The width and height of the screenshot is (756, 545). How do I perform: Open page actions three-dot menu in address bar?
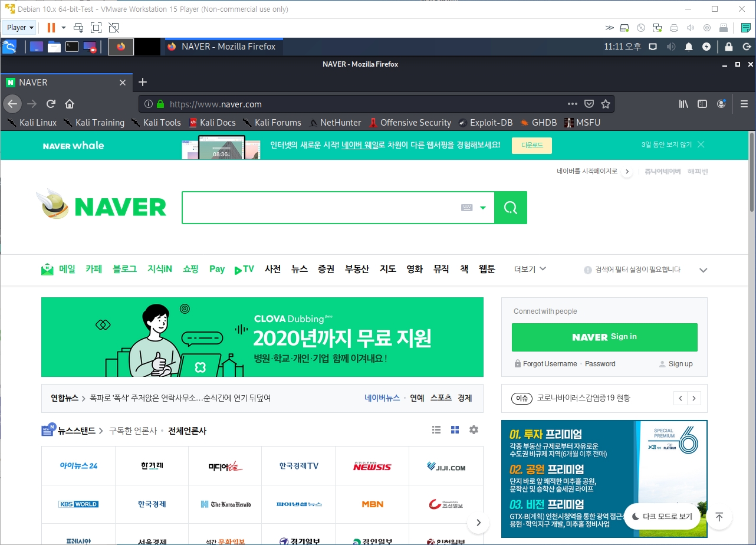click(x=572, y=104)
